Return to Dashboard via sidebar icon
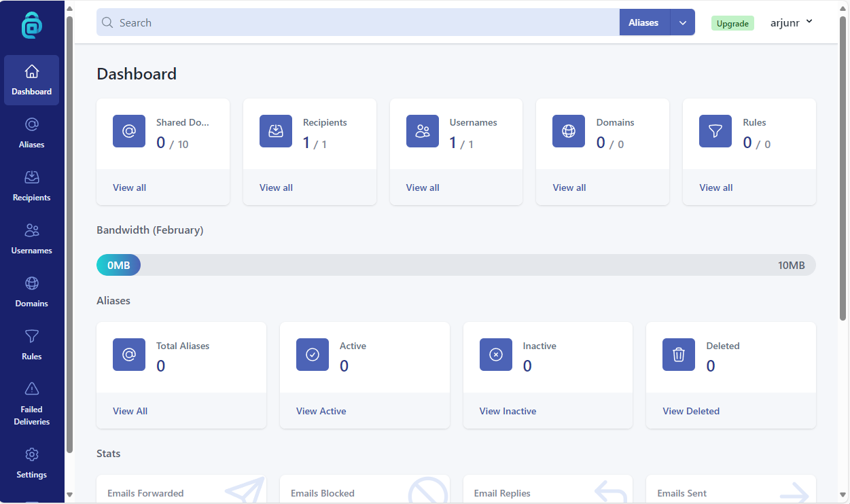The width and height of the screenshot is (850, 504). click(31, 79)
